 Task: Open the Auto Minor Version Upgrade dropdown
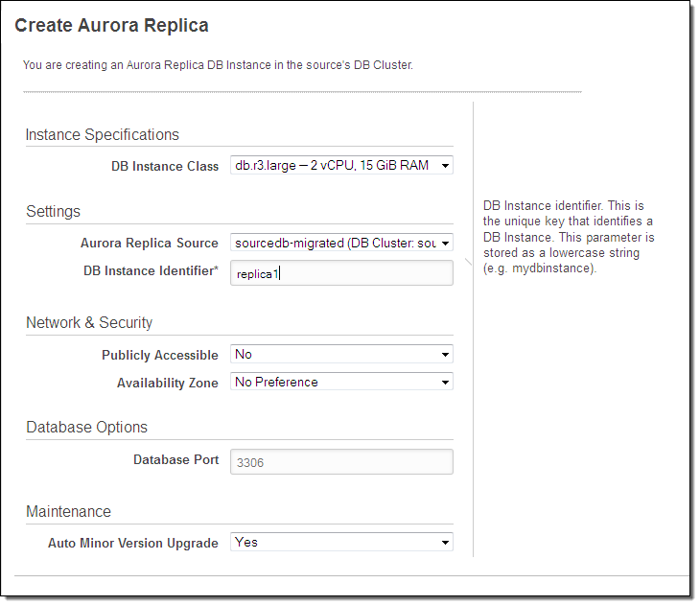point(341,543)
